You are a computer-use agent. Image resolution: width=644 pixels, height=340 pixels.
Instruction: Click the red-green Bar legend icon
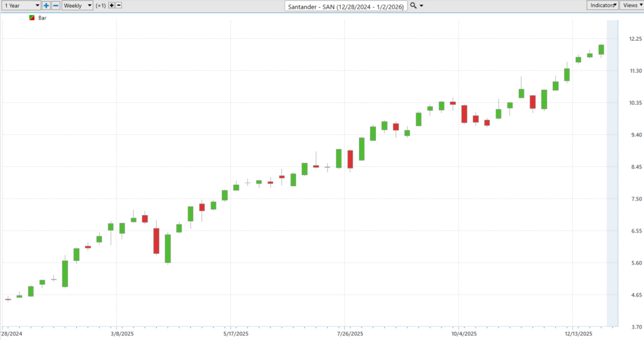click(32, 18)
